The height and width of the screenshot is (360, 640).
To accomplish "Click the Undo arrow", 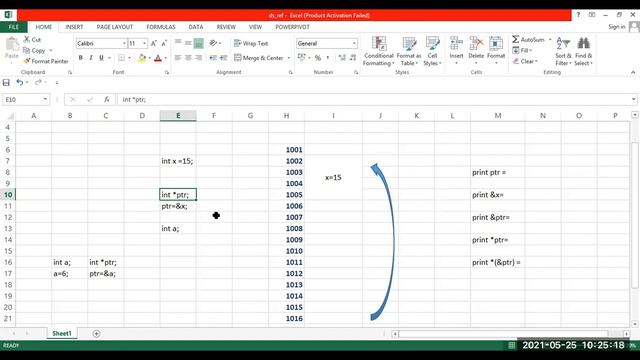I will point(19,82).
